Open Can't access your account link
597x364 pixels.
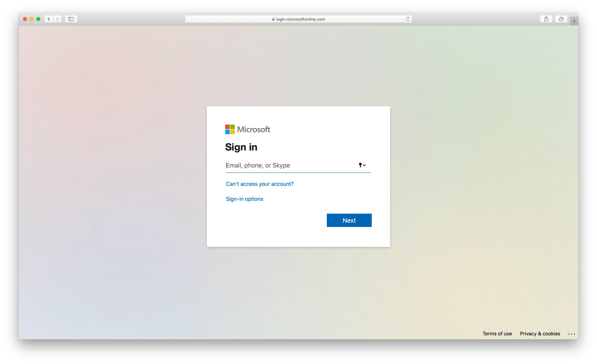[260, 184]
